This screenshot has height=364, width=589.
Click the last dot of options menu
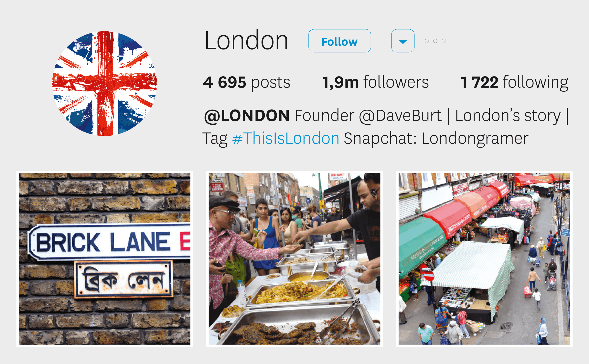pos(444,41)
